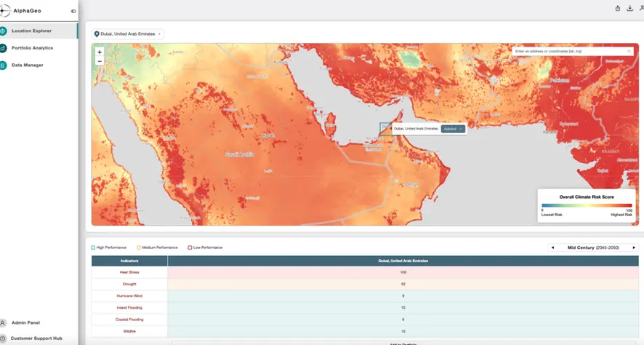
Task: Click the Portfolio Analytics chart icon
Action: pyautogui.click(x=3, y=48)
